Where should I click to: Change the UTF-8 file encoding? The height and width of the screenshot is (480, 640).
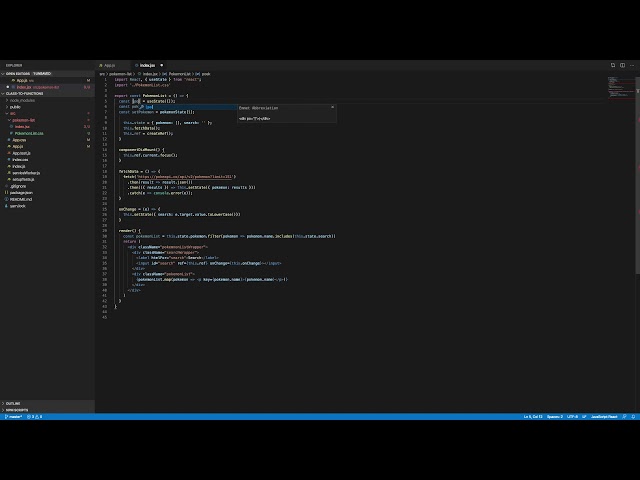(x=572, y=417)
